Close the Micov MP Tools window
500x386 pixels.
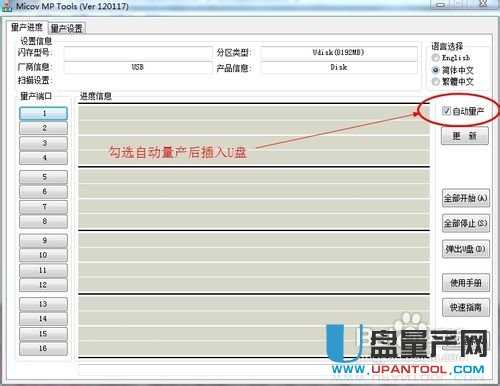point(483,3)
